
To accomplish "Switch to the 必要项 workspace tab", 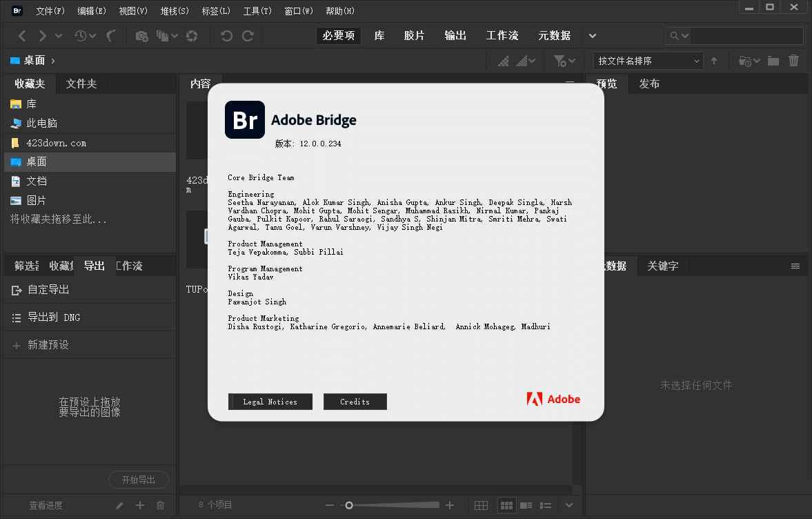I will [x=338, y=35].
